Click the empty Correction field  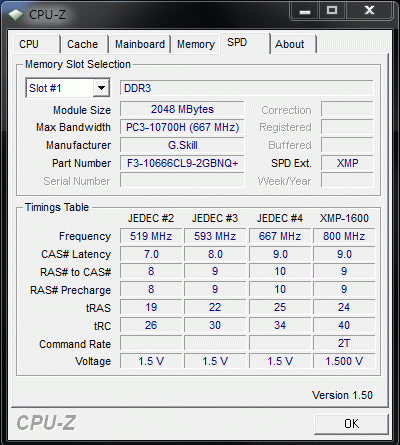(x=347, y=109)
